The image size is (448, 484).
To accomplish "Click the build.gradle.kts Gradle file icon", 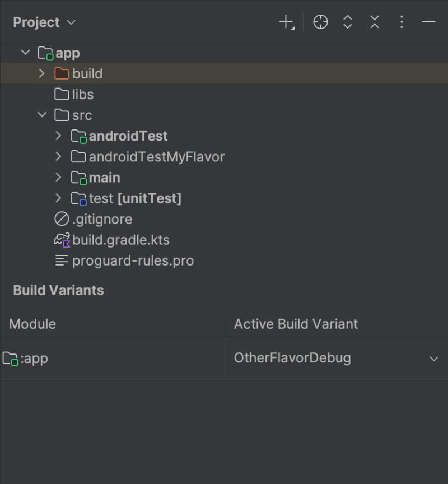I will tap(62, 240).
